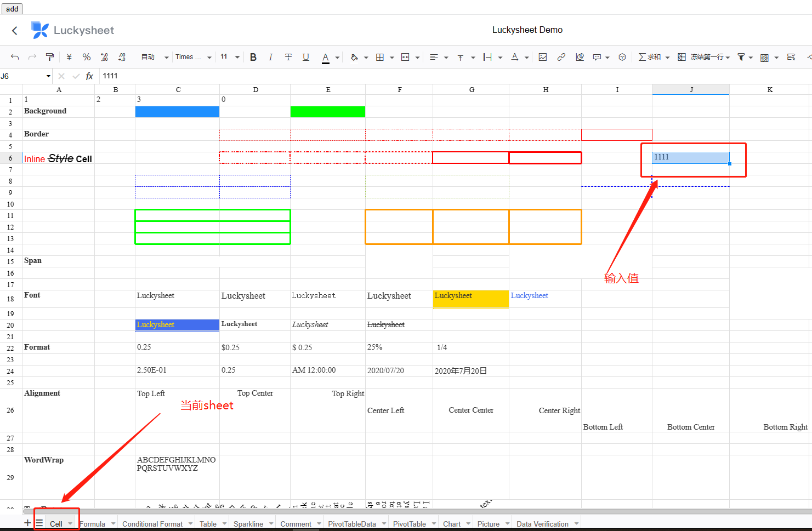
Task: Open the font size dropdown
Action: pyautogui.click(x=237, y=57)
